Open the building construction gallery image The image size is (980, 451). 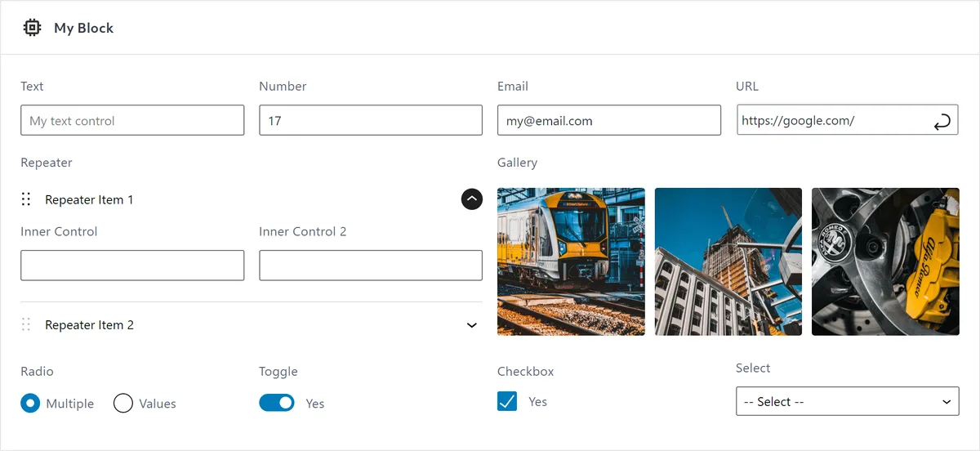pyautogui.click(x=728, y=261)
